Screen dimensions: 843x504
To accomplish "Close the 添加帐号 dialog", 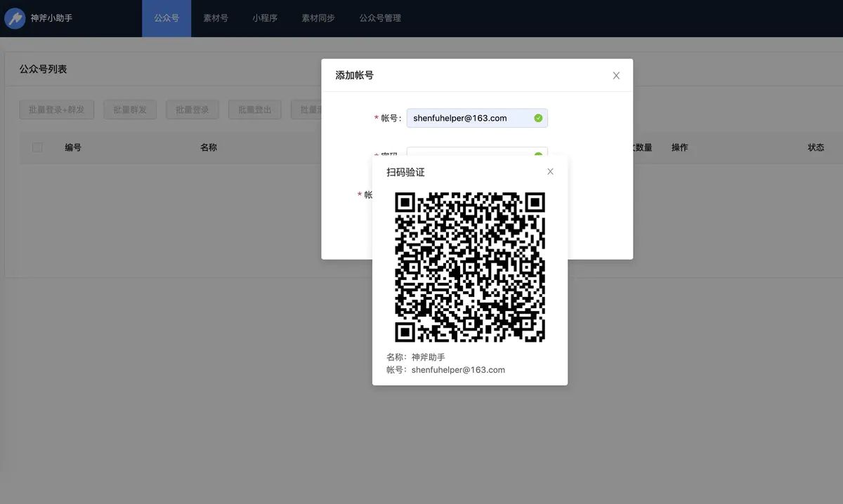I will pyautogui.click(x=616, y=76).
